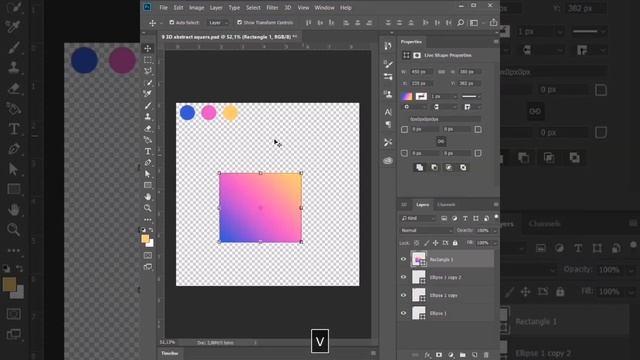This screenshot has width=640, height=360.
Task: Hide the Ellipse 1 copy 2 layer
Action: (x=403, y=277)
